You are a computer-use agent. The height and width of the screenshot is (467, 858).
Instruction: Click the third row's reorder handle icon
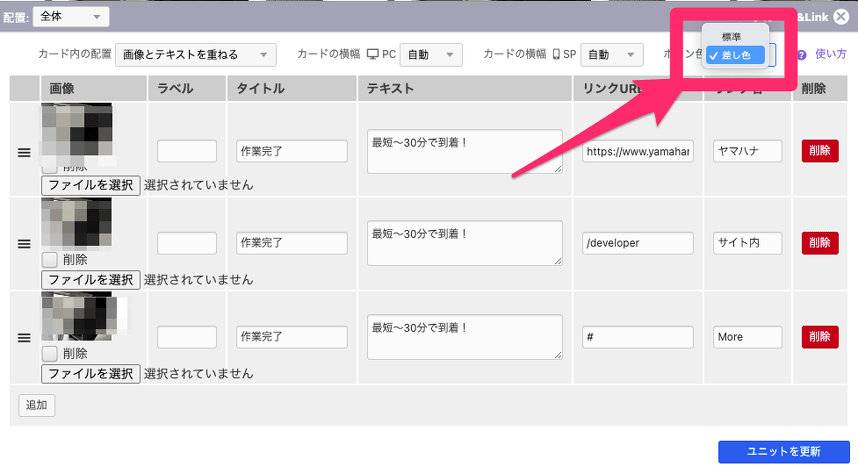coord(25,338)
